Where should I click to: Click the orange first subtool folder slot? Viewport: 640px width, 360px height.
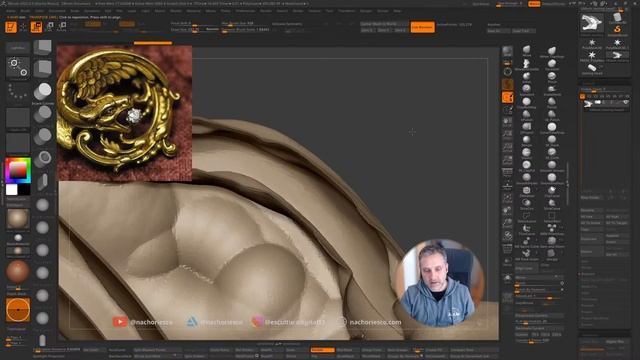pos(582,96)
